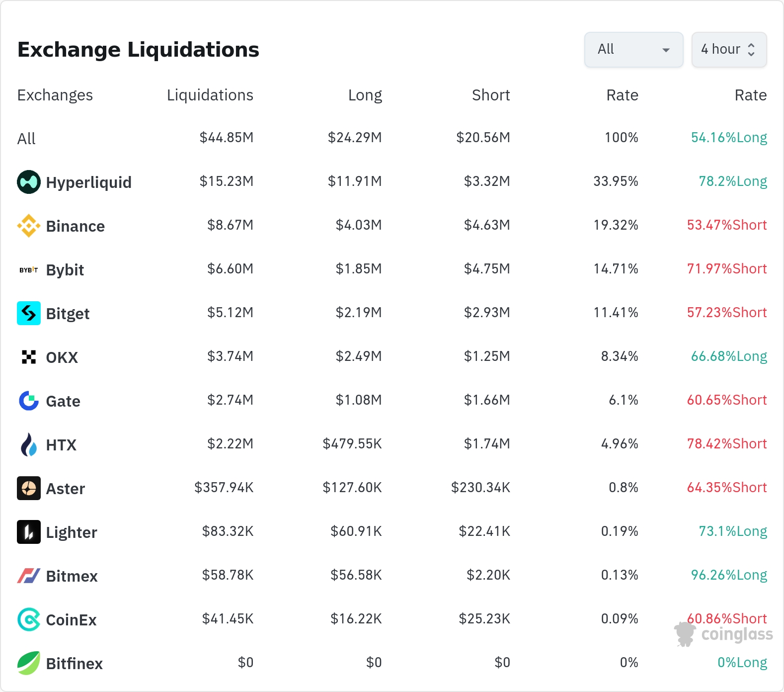Click the Gate exchange logo icon
This screenshot has height=692, width=784.
coord(29,401)
